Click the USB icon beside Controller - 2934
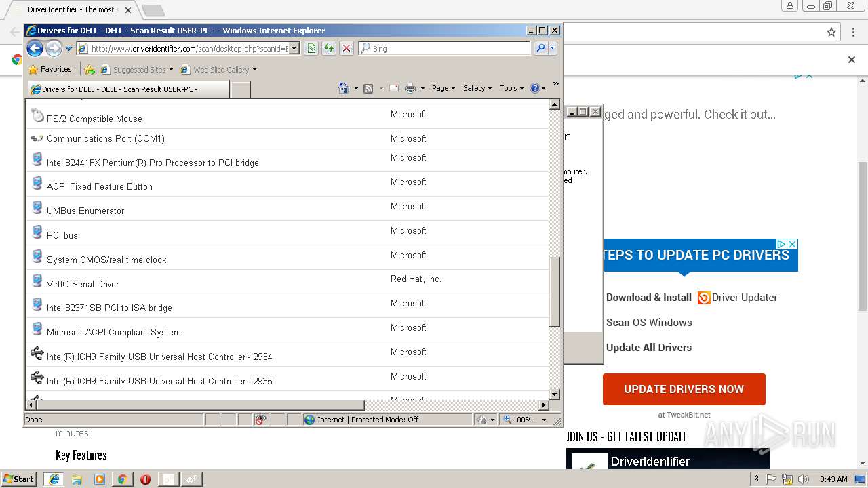868x488 pixels. point(37,353)
